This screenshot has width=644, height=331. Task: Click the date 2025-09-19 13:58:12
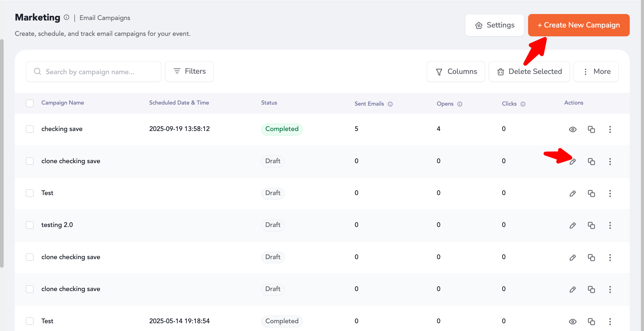[x=179, y=129]
